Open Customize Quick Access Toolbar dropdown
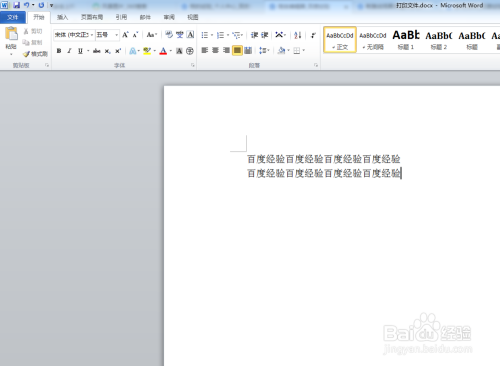 (x=51, y=5)
